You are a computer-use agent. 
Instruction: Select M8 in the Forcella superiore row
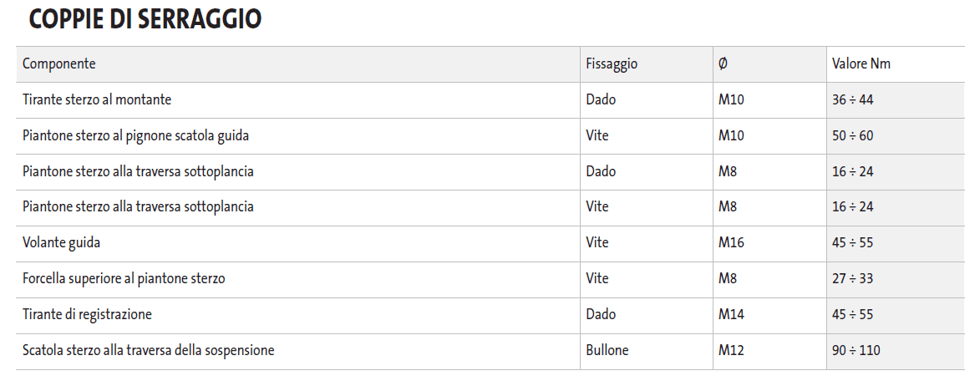click(x=728, y=278)
